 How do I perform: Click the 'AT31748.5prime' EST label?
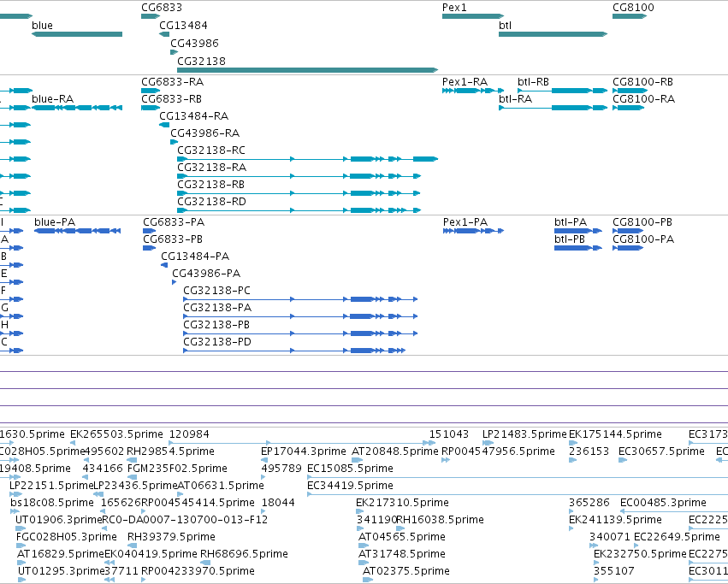point(402,555)
